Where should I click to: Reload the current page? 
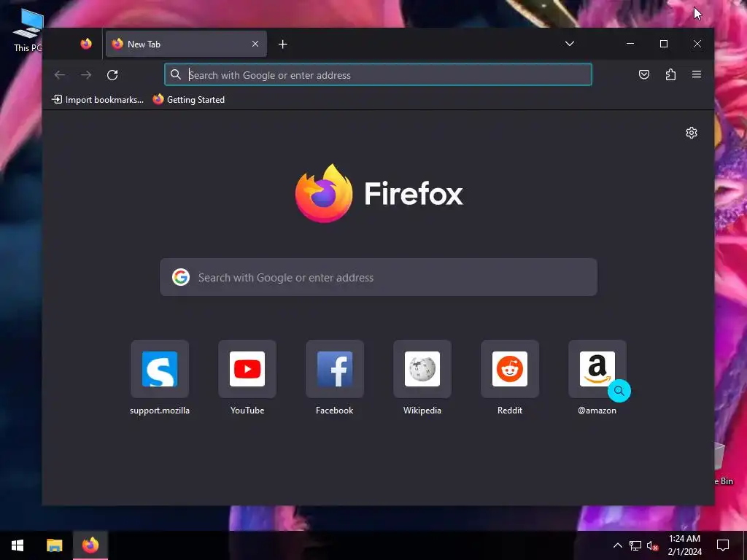(112, 75)
